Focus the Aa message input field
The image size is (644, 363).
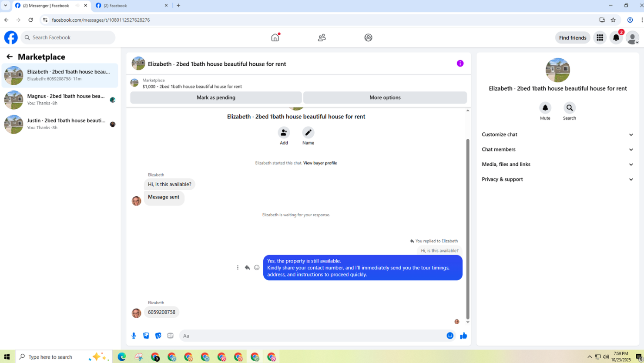(311, 336)
